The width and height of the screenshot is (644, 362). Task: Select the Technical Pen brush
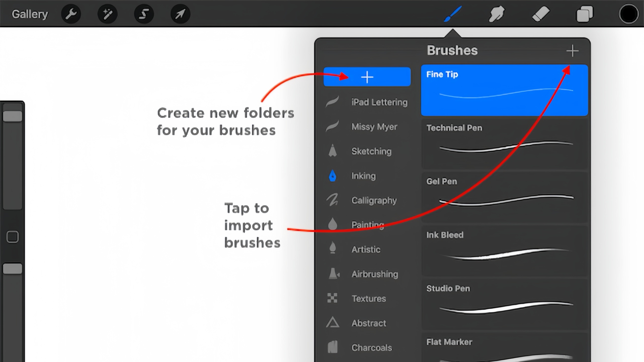pos(504,144)
